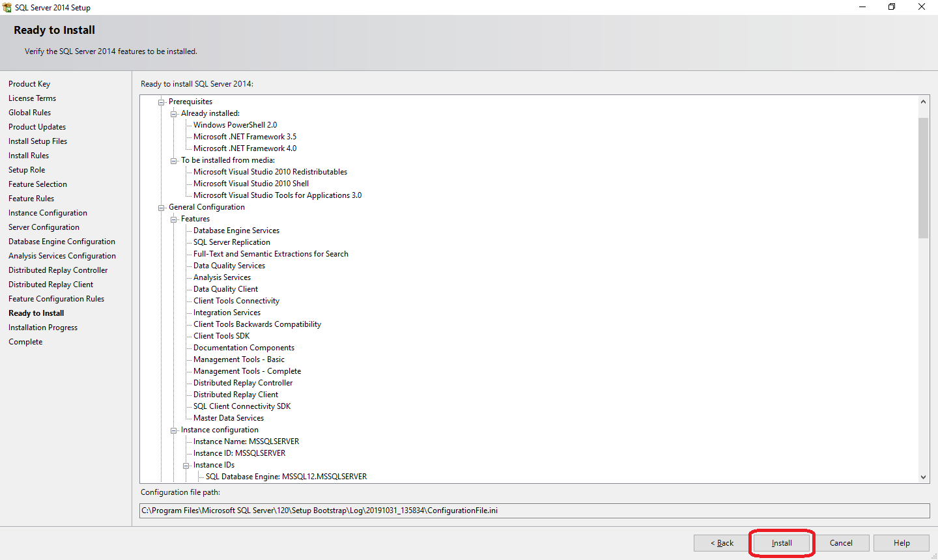938x560 pixels.
Task: Select Distributed Replay Controller sidebar step
Action: (x=58, y=270)
